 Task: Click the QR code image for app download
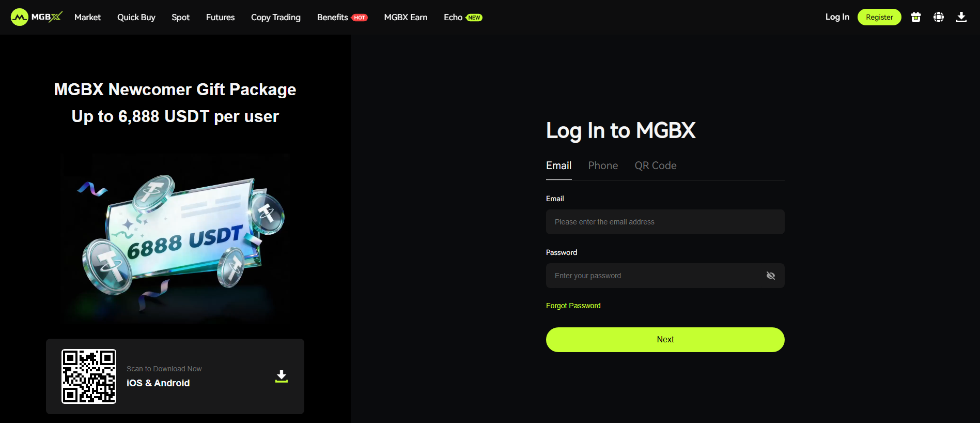pyautogui.click(x=89, y=376)
